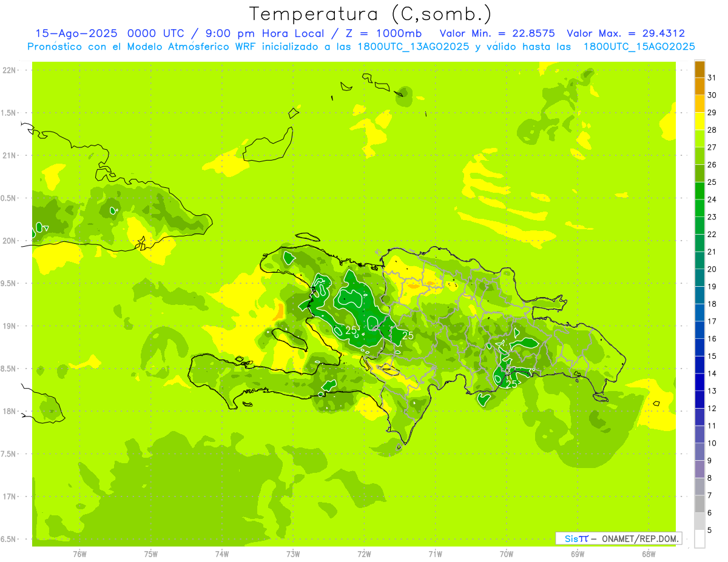Image resolution: width=728 pixels, height=562 pixels.
Task: Select the 21N latitude axis label
Action: (10, 155)
